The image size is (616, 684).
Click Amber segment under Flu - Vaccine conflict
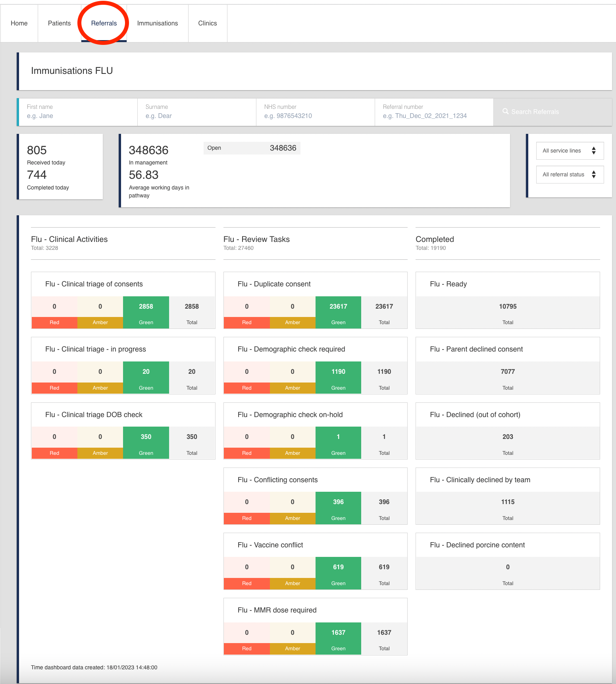coord(292,583)
